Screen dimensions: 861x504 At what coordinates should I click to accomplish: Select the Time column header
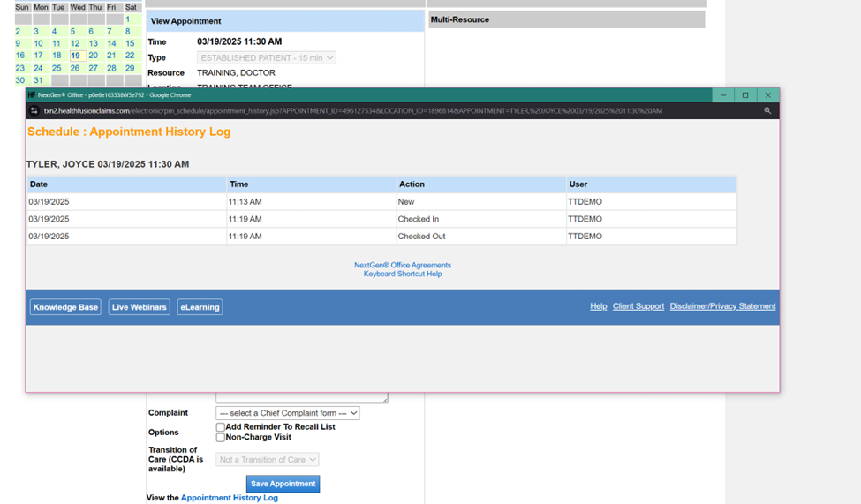pos(312,184)
